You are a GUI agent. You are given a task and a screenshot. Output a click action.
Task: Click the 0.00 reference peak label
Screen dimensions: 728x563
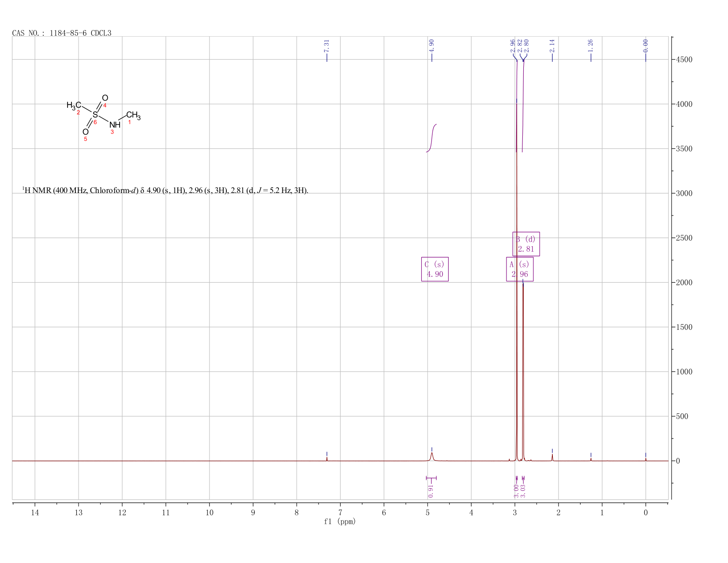[645, 46]
